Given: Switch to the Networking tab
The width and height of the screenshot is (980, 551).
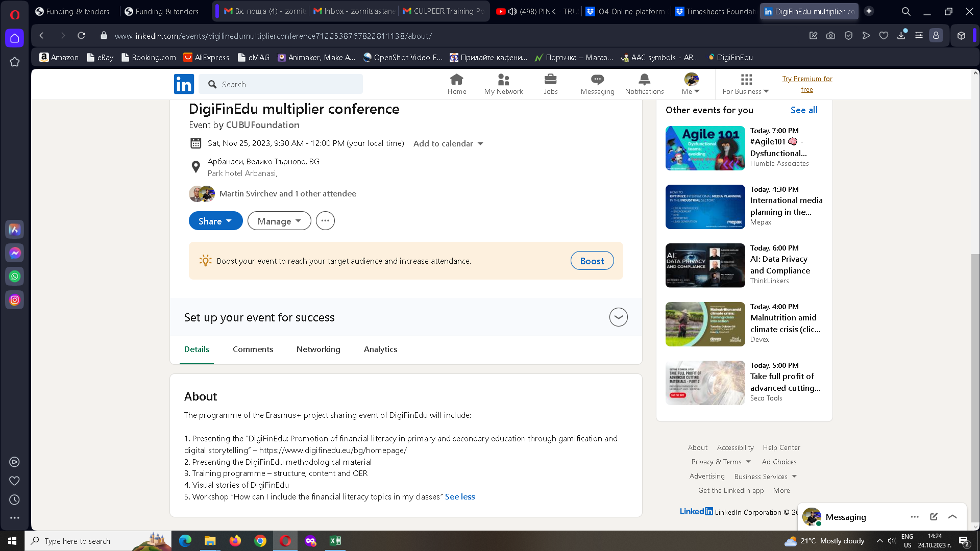Looking at the screenshot, I should pyautogui.click(x=318, y=349).
